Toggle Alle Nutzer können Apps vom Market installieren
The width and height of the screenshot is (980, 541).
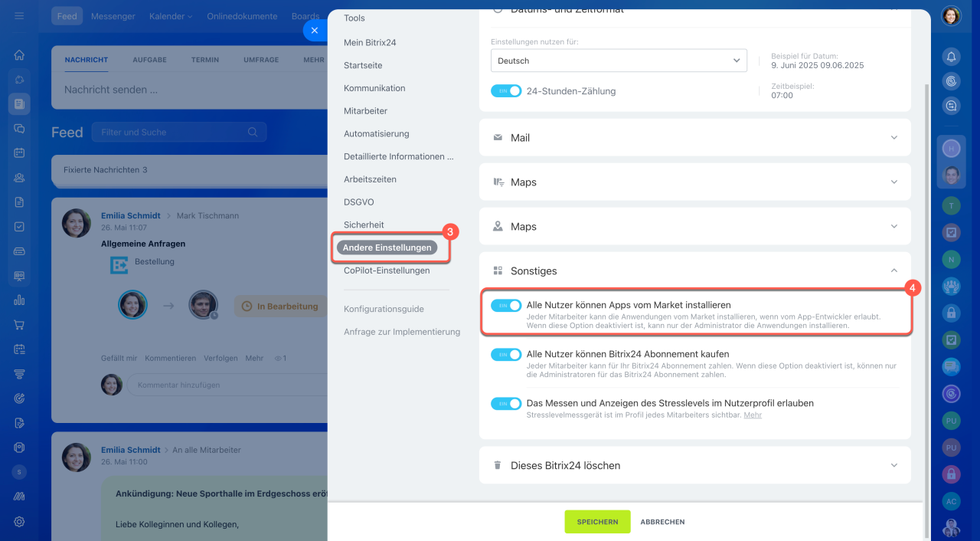(x=506, y=305)
